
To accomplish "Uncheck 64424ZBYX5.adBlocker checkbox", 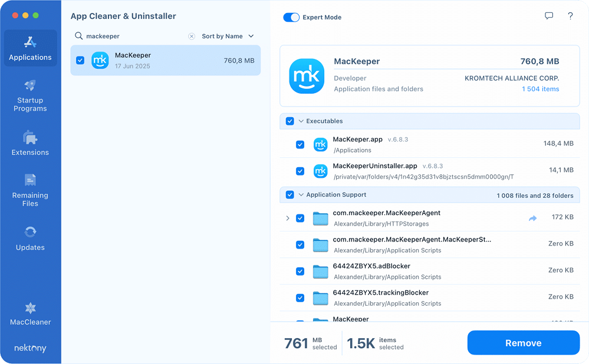I will (300, 272).
